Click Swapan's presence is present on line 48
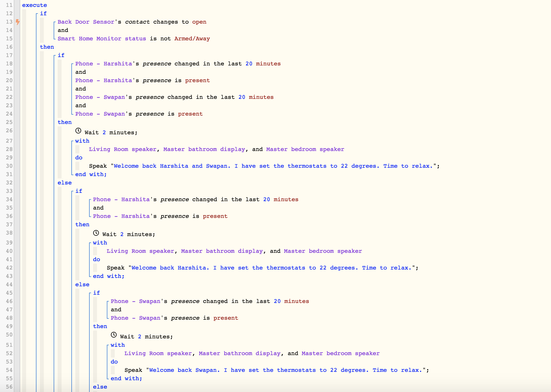Viewport: 551px width, 392px height. click(x=175, y=318)
